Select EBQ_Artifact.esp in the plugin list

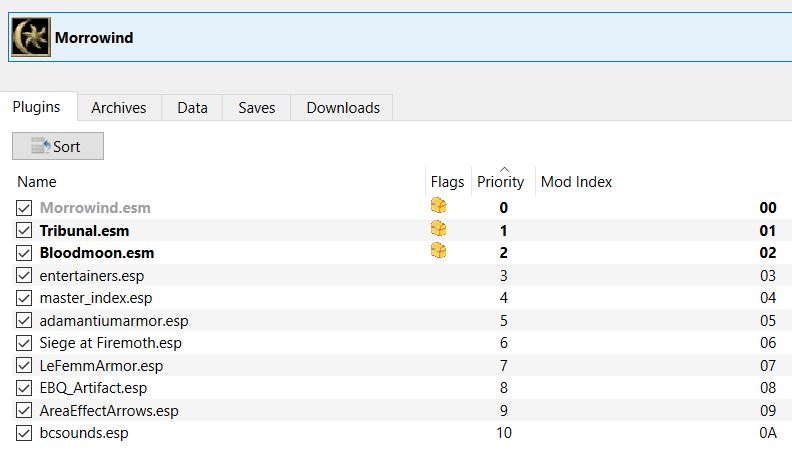click(93, 388)
